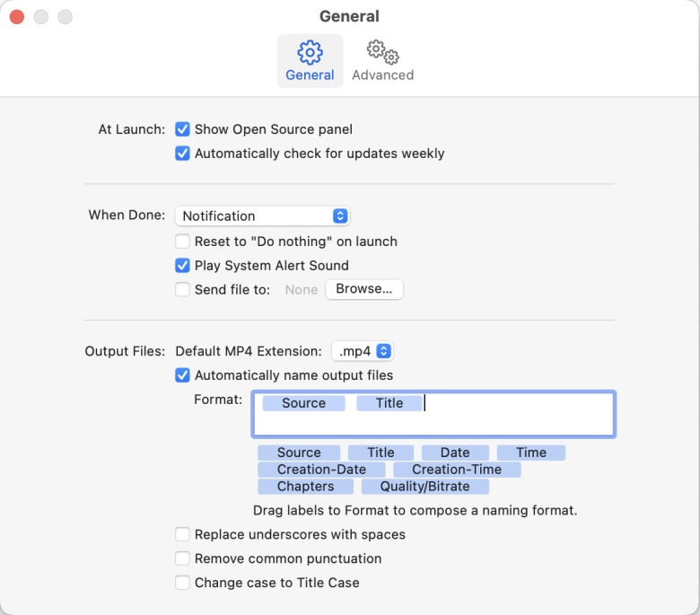Screen dimensions: 700x615
Task: Select the Source token in the Format field
Action: (x=303, y=404)
